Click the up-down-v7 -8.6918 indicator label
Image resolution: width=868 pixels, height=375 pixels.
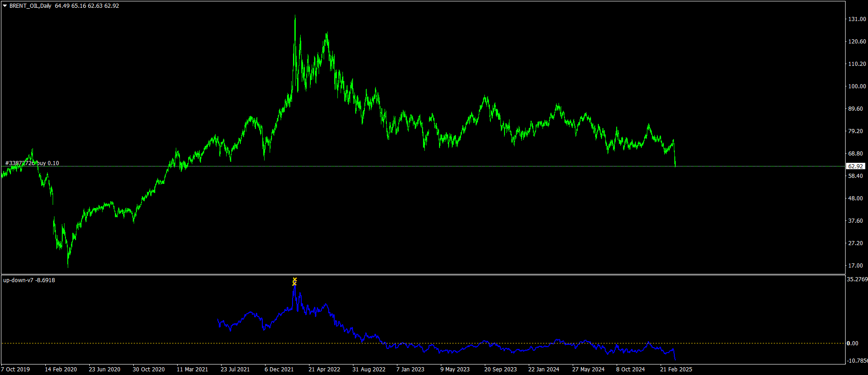[x=29, y=280]
